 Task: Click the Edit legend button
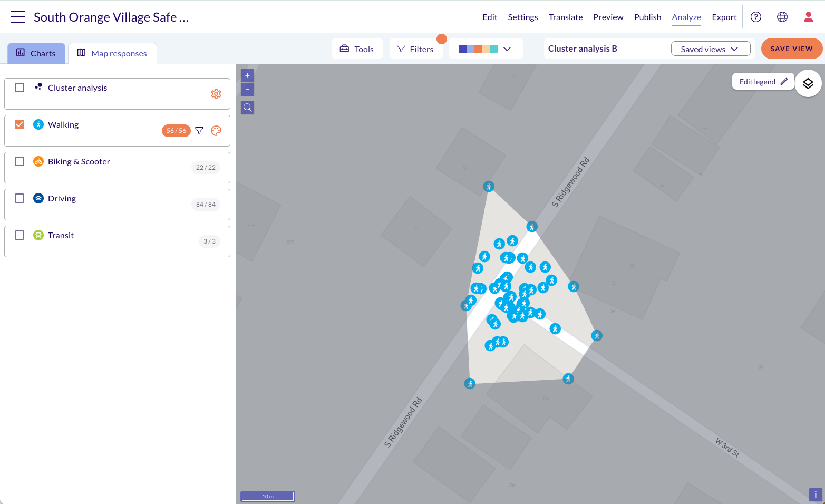point(763,82)
